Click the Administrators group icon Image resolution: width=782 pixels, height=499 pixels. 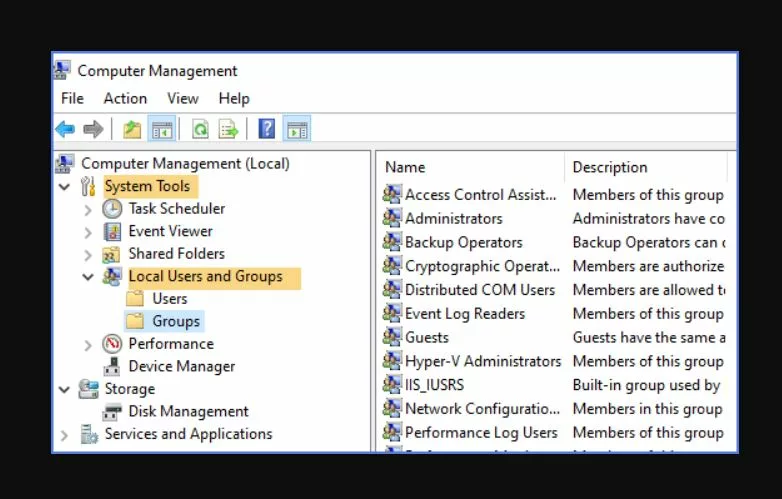click(392, 218)
